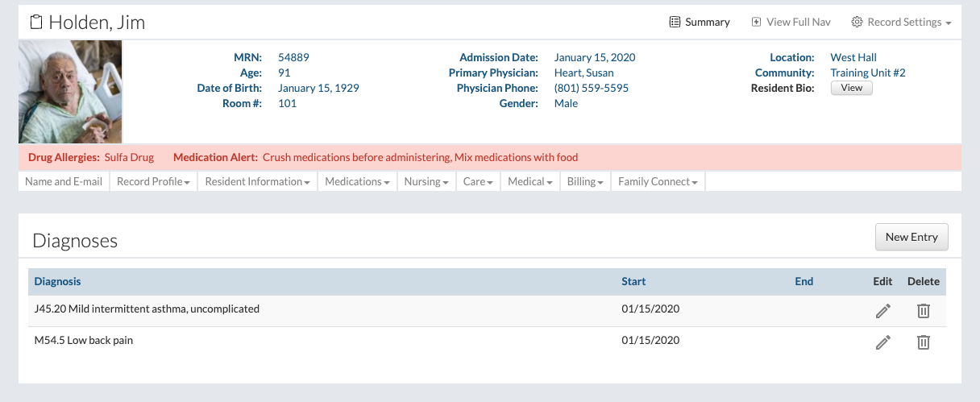
Task: Click the edit pencil for Low back pain
Action: tap(882, 342)
